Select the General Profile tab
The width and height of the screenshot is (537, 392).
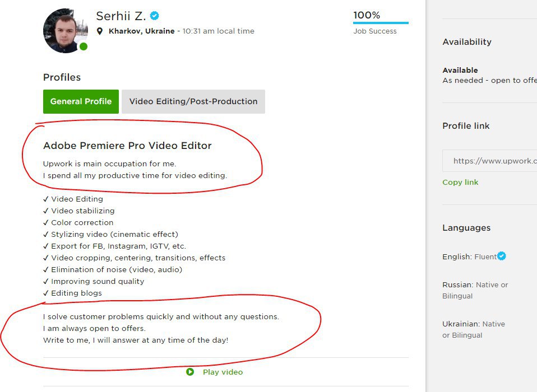(81, 101)
